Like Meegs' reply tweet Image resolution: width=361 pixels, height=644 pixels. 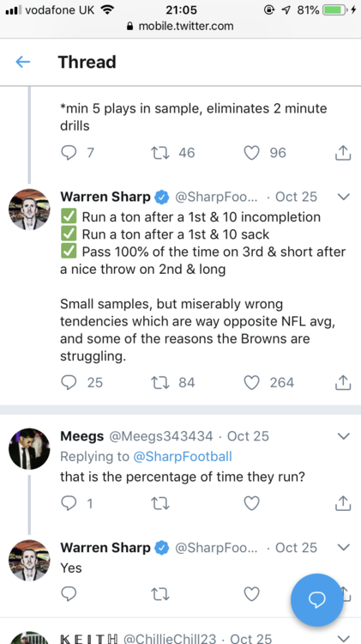252,503
